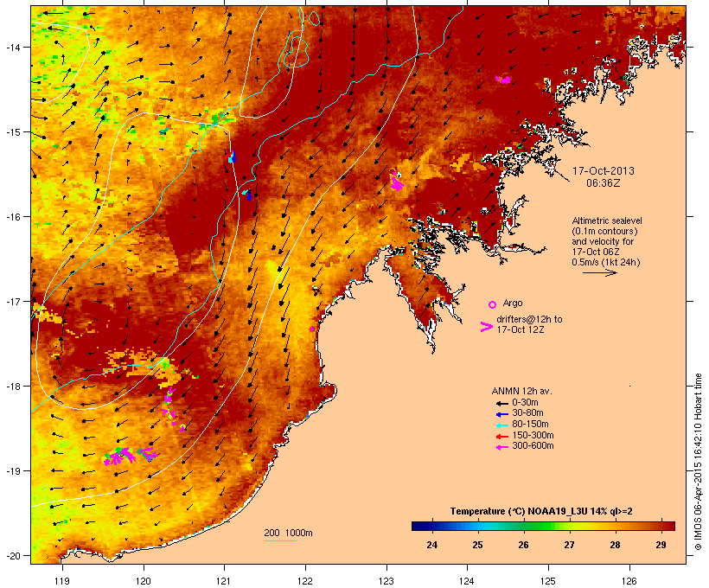This screenshot has width=709, height=588.
Task: Click the longitude axis label 124
Action: pos(467,581)
